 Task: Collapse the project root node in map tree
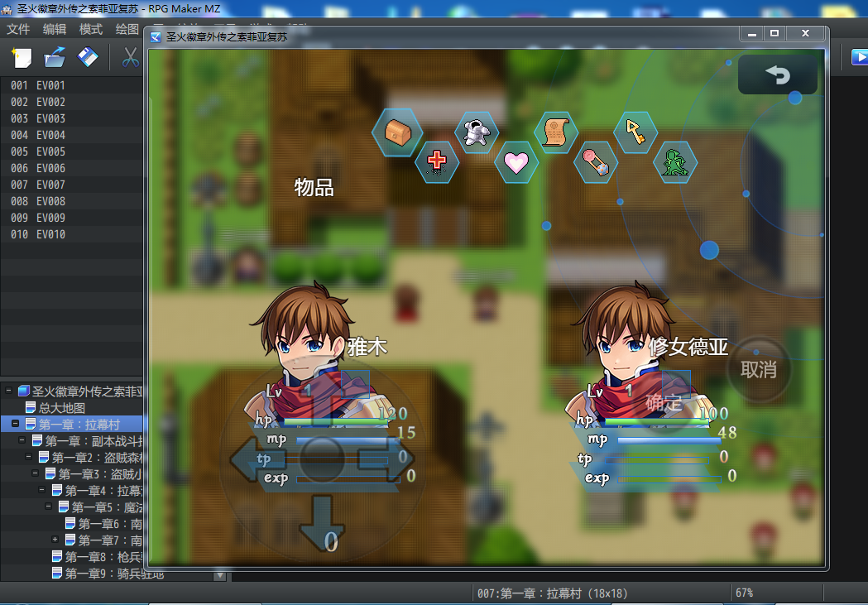click(8, 391)
